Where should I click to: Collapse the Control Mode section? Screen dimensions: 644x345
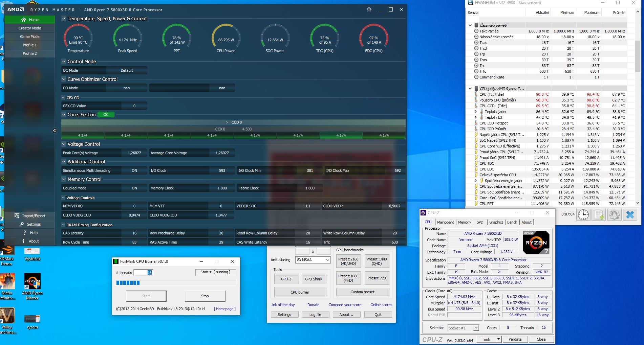point(64,62)
